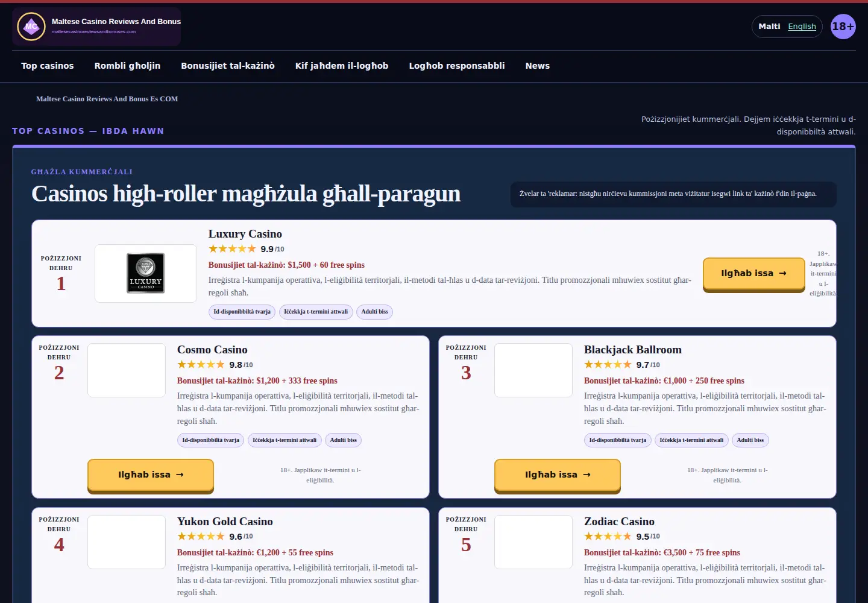
Task: Click Luxury Casino's Adulti biss tag
Action: click(374, 312)
